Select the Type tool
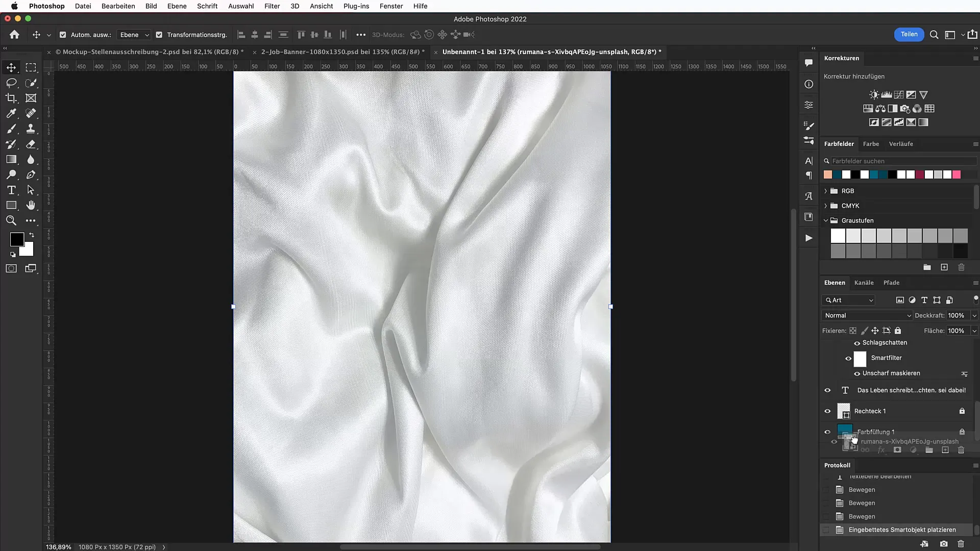980x551 pixels. pyautogui.click(x=11, y=190)
